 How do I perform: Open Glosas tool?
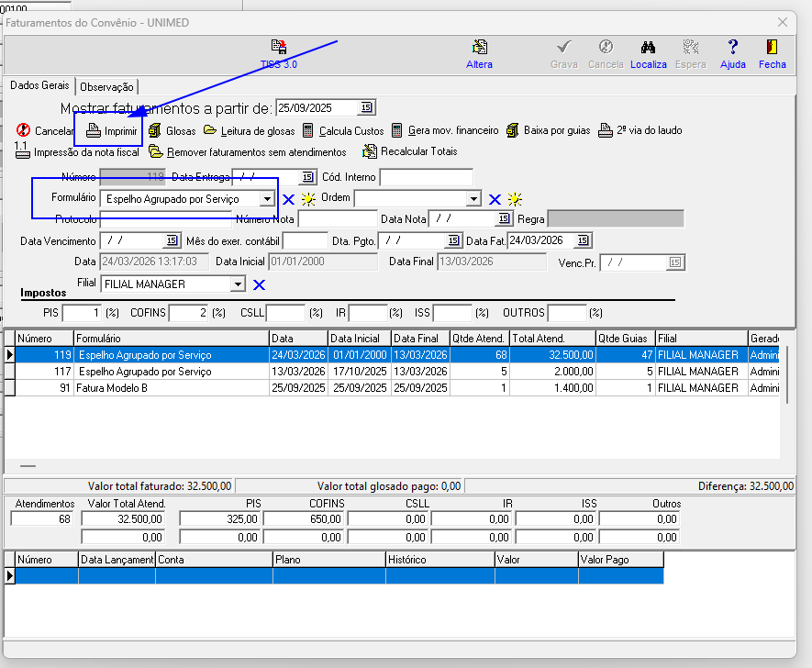155,131
